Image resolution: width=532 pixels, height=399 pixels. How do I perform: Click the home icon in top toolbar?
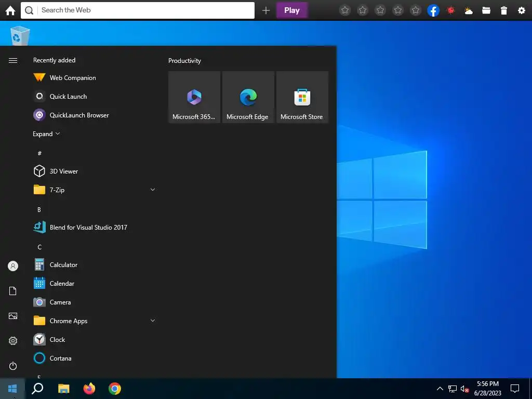pyautogui.click(x=10, y=10)
